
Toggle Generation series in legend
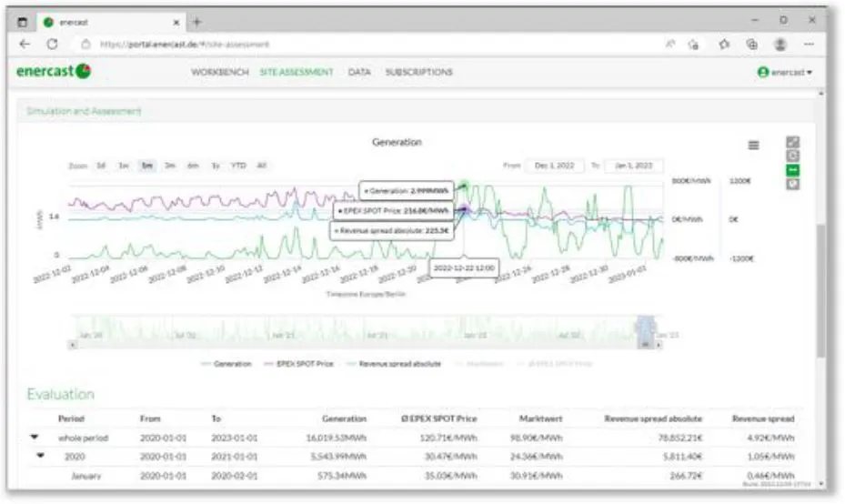coord(226,364)
